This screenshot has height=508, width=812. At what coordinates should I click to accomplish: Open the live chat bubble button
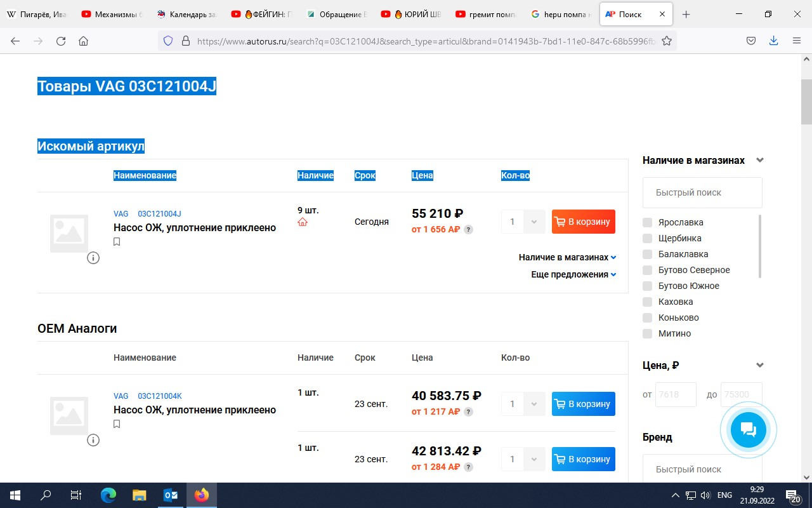(749, 430)
